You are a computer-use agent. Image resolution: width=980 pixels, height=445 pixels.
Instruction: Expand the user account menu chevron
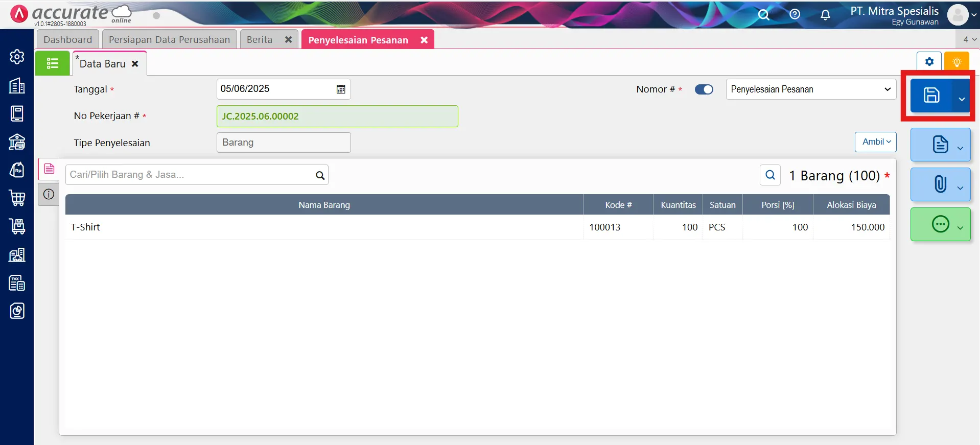coord(974,15)
